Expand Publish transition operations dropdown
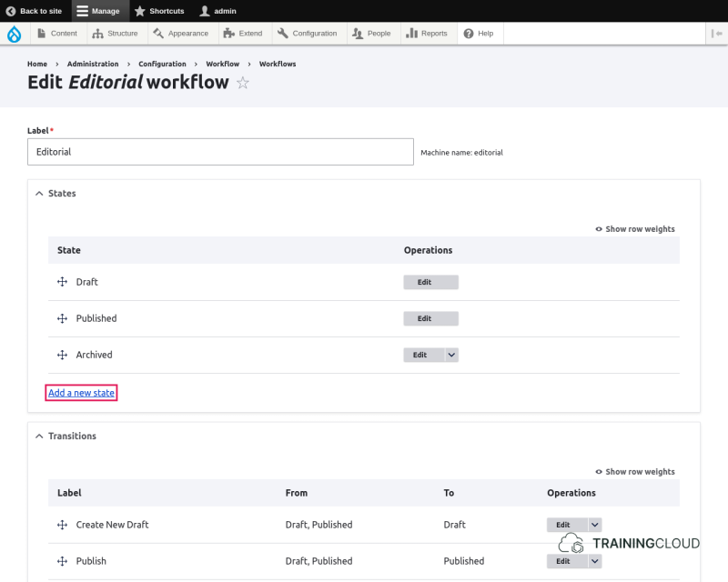The width and height of the screenshot is (728, 582). 595,561
